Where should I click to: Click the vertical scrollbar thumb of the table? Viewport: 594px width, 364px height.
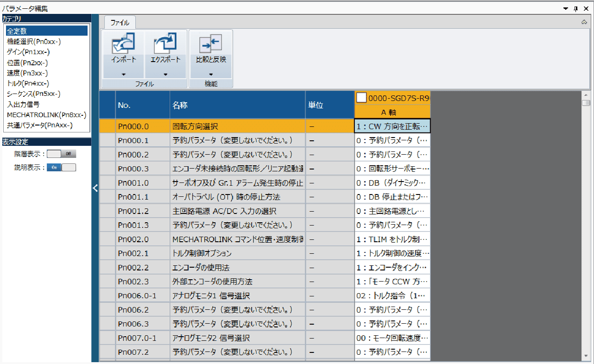(x=586, y=103)
